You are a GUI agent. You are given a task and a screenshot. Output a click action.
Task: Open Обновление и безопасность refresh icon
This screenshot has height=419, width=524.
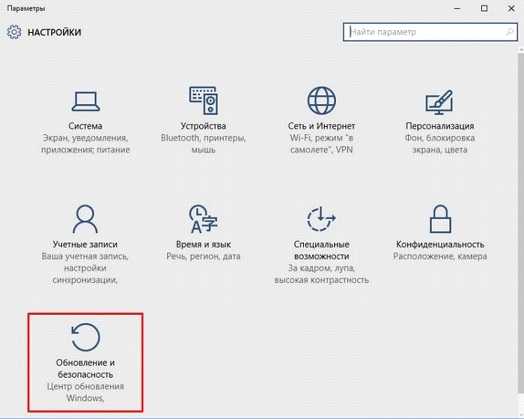tap(86, 337)
